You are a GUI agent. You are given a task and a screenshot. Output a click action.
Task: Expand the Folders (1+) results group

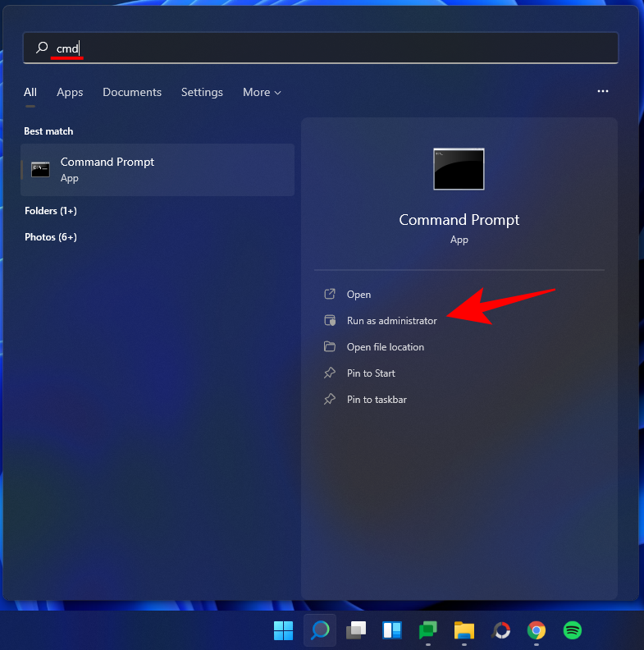click(x=51, y=211)
